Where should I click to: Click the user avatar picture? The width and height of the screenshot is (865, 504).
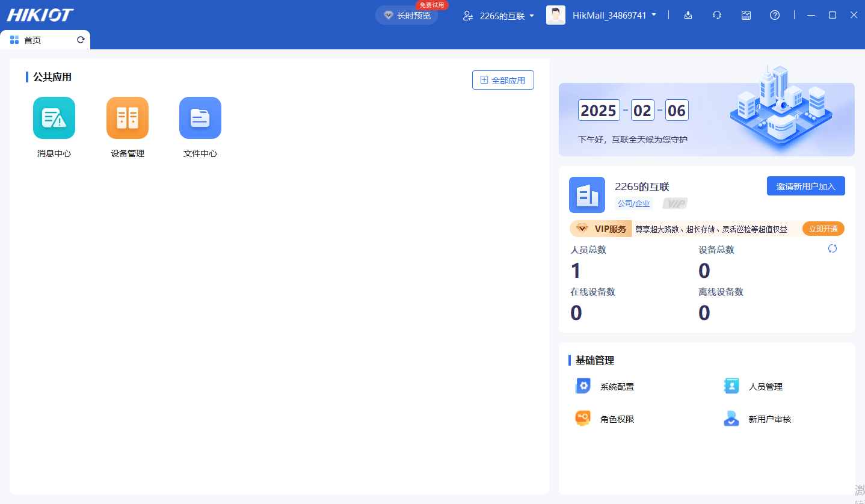click(556, 15)
